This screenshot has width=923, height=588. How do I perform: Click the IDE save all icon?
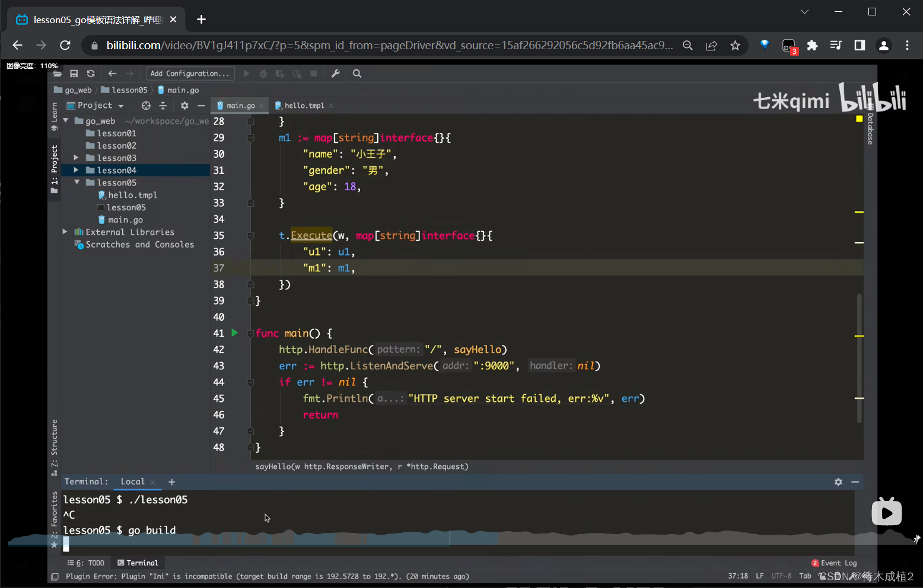click(74, 73)
